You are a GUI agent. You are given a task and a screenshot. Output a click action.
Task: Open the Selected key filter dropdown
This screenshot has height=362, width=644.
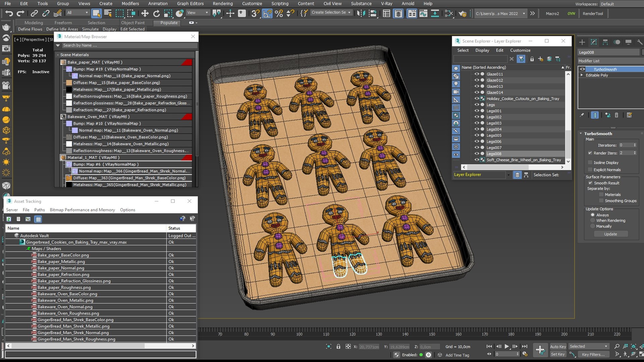589,347
